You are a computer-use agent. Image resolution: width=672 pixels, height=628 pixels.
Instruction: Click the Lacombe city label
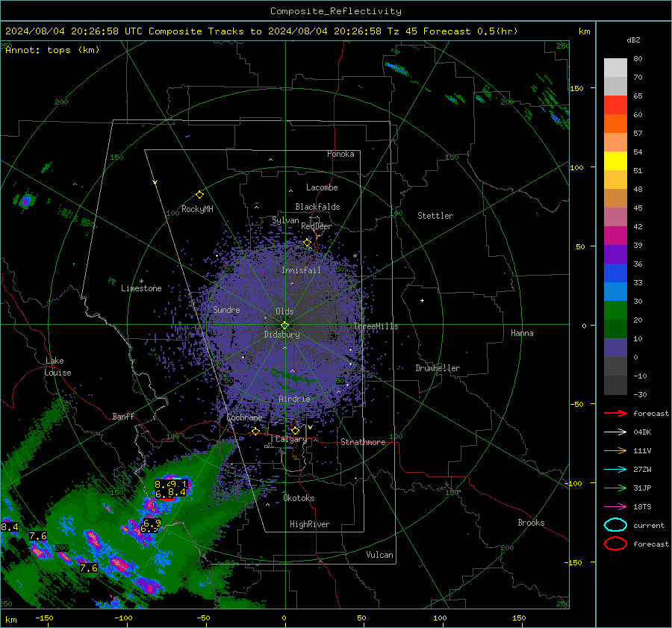tap(322, 187)
